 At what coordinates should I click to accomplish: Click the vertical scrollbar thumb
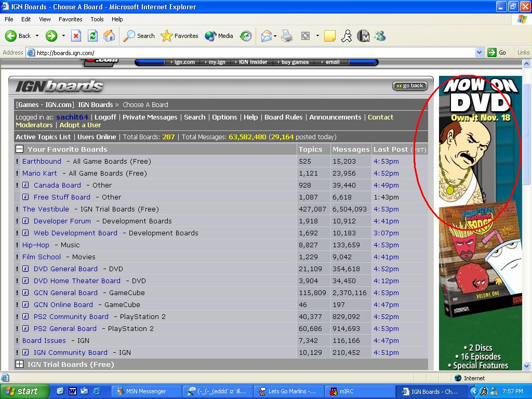point(527,134)
